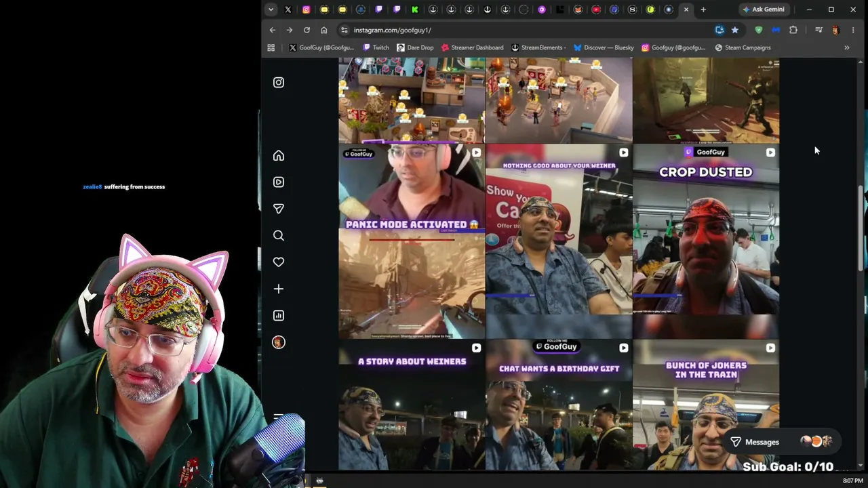This screenshot has height=488, width=868.
Task: Open Chrome profile avatar
Action: coord(835,30)
